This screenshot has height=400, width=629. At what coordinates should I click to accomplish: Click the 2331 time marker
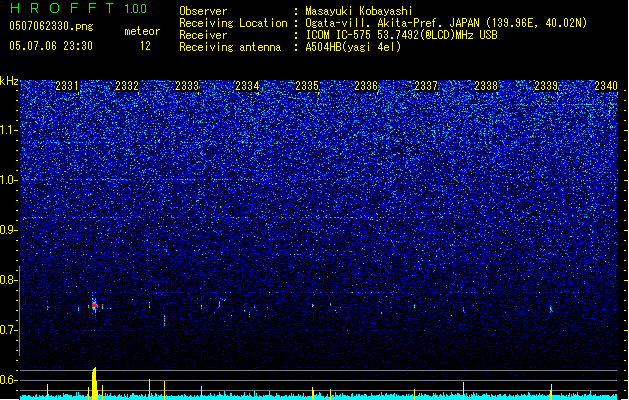67,86
